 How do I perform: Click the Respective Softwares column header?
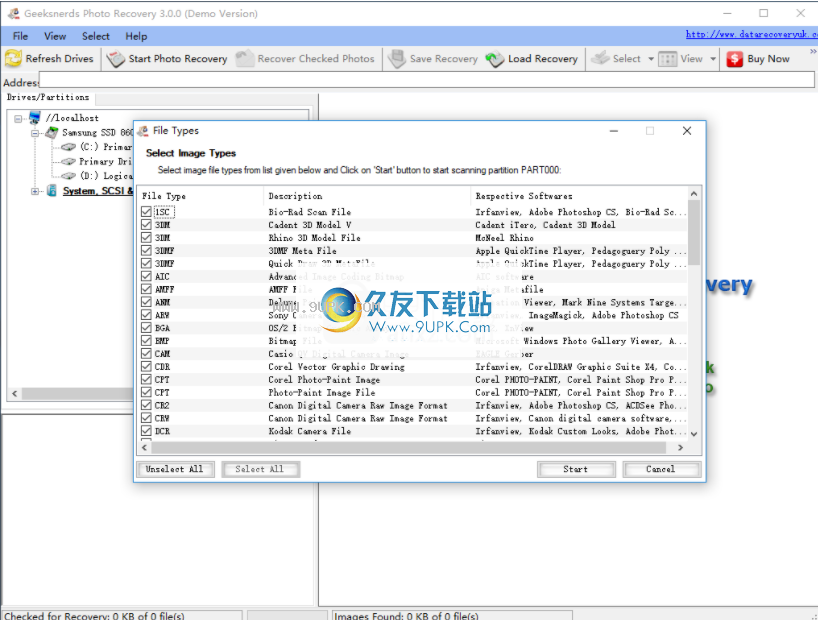point(579,196)
